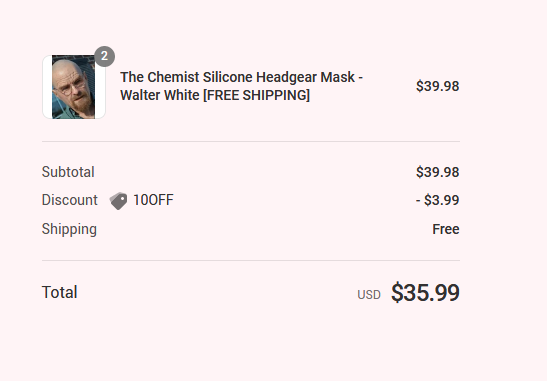Select the 10OFF discount code text
547x381 pixels.
coord(153,200)
